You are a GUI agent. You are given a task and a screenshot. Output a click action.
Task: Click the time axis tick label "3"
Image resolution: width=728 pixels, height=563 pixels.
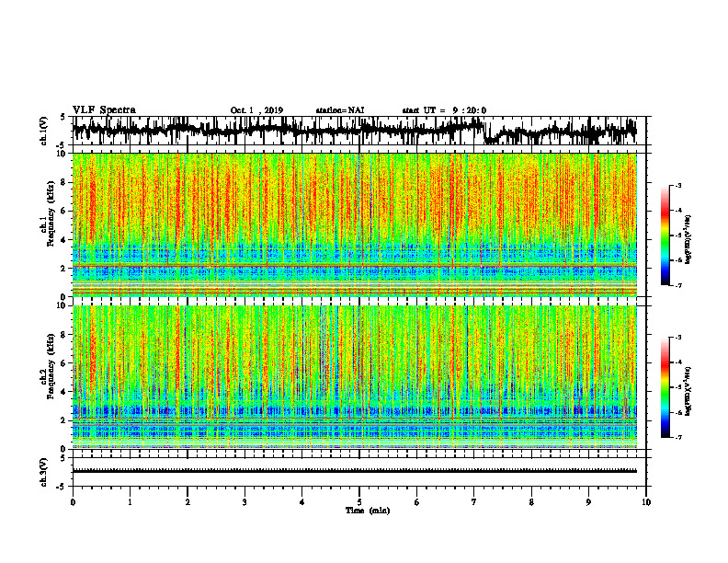pyautogui.click(x=245, y=502)
